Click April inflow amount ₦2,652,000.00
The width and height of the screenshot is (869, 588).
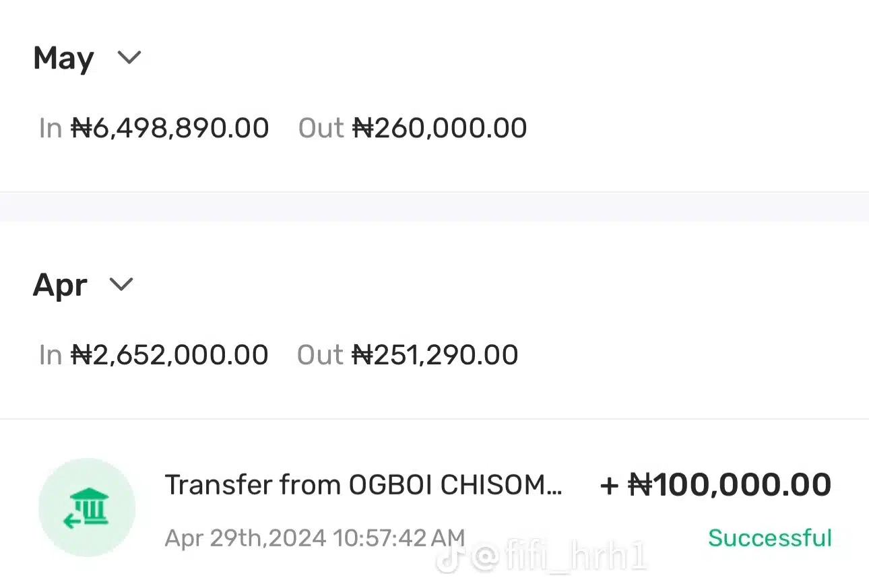pyautogui.click(x=170, y=355)
